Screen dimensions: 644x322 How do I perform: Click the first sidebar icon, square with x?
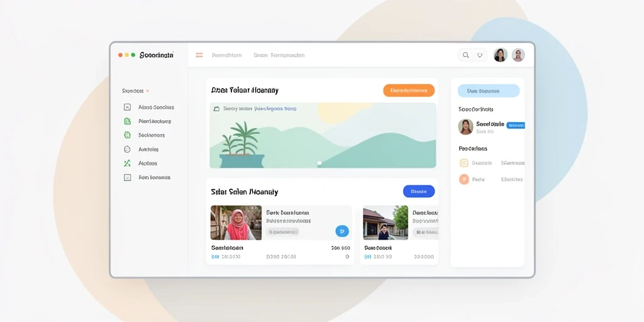[x=127, y=107]
